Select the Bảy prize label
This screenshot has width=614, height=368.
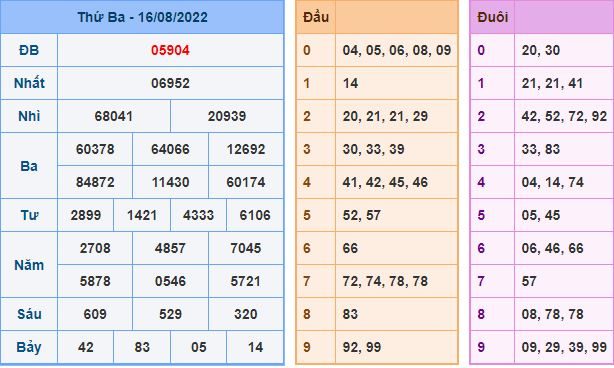(29, 348)
